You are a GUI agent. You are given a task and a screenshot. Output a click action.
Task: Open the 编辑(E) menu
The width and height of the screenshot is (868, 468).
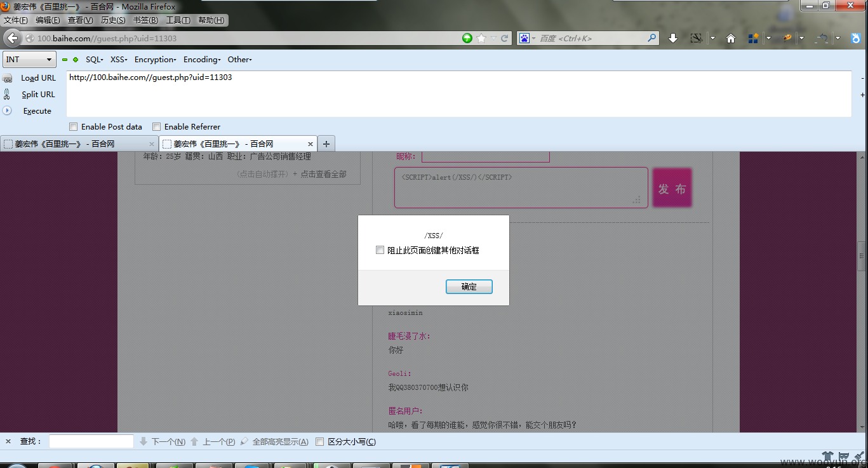(x=48, y=20)
